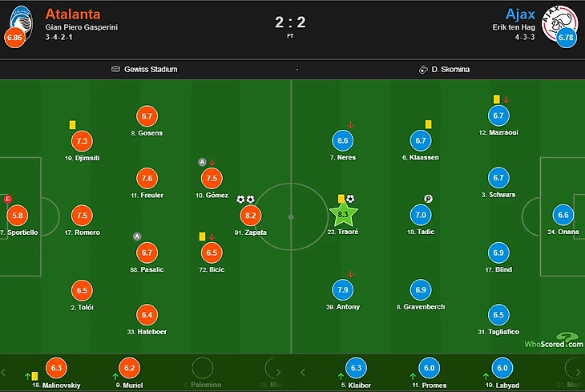585x392 pixels.
Task: Open the Ajax team name link
Action: [520, 14]
